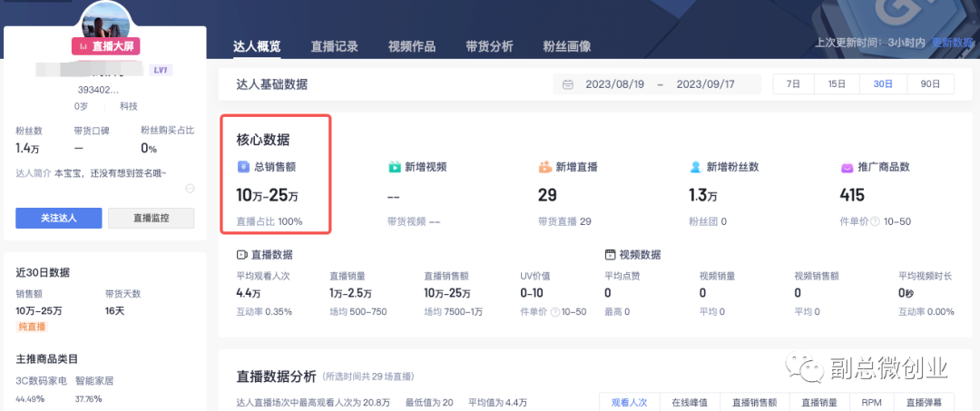Click the 带货直播 29 text
Viewport: 980px width, 411px height.
coord(564,221)
